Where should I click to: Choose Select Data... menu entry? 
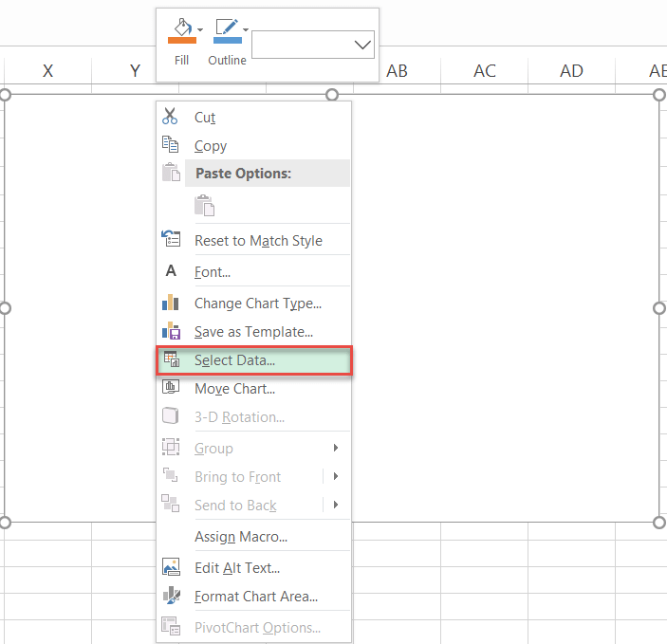pyautogui.click(x=254, y=360)
